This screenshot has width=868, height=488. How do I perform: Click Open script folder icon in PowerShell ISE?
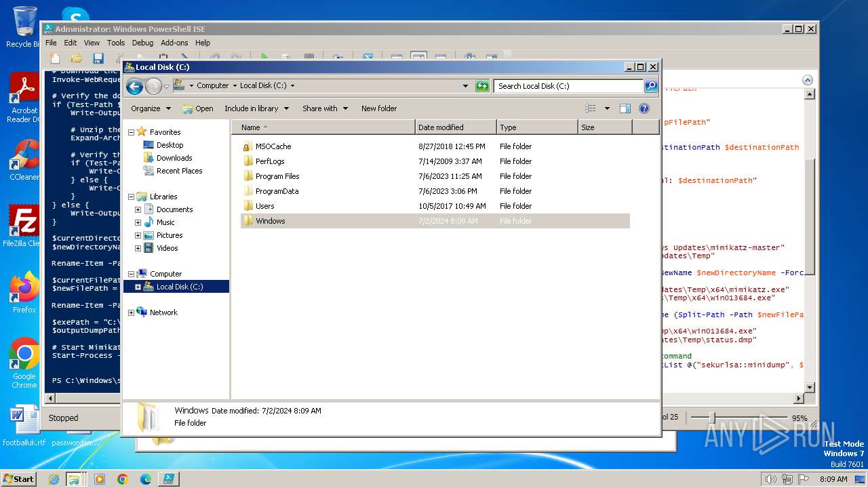coord(76,58)
